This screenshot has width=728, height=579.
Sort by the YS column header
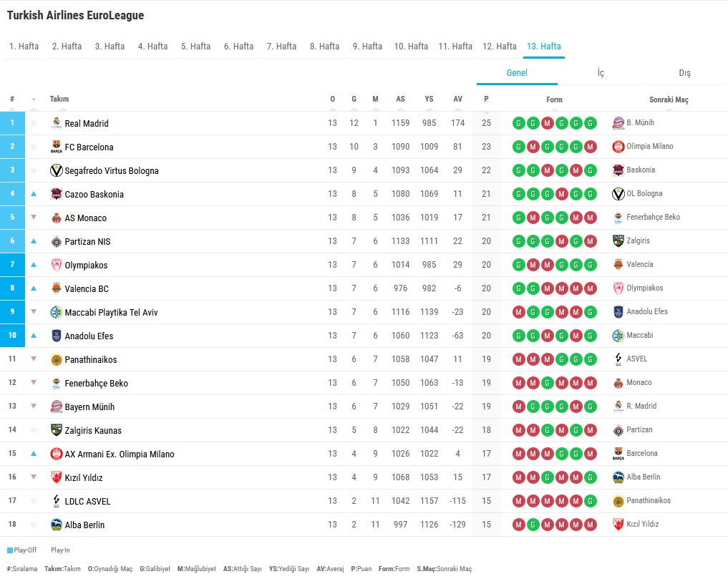coord(429,99)
